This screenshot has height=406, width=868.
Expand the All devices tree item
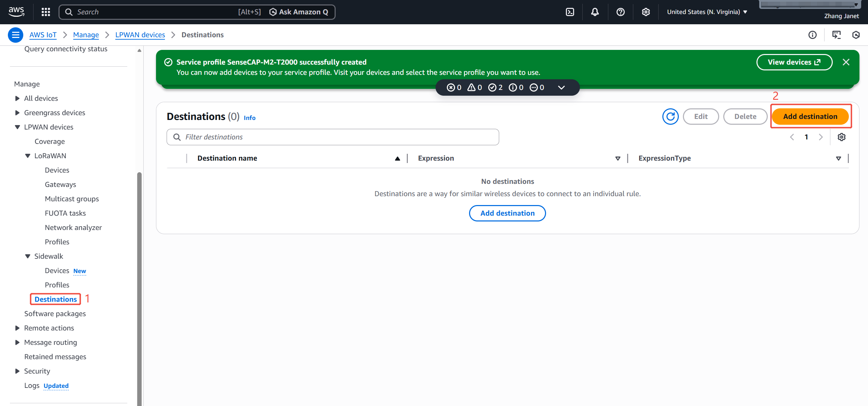point(17,98)
